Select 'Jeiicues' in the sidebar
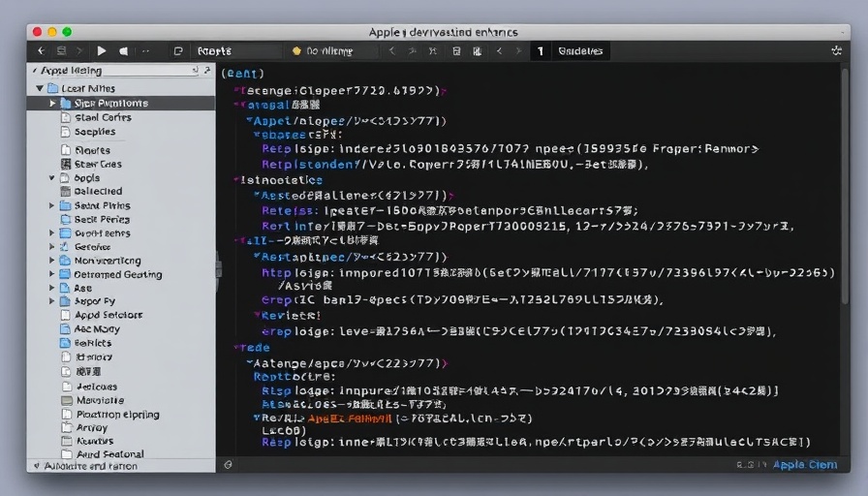Viewport: 868px width, 496px height. pyautogui.click(x=97, y=387)
